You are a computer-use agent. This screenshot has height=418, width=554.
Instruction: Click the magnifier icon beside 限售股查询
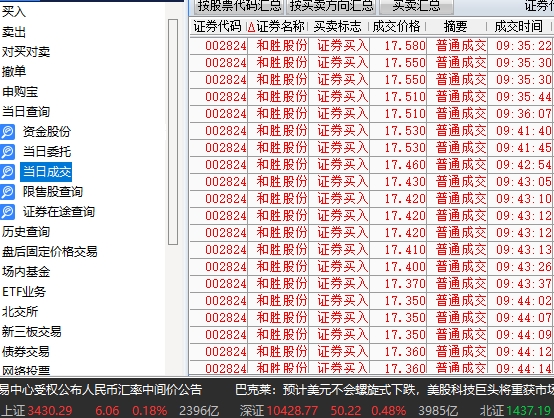pos(8,192)
